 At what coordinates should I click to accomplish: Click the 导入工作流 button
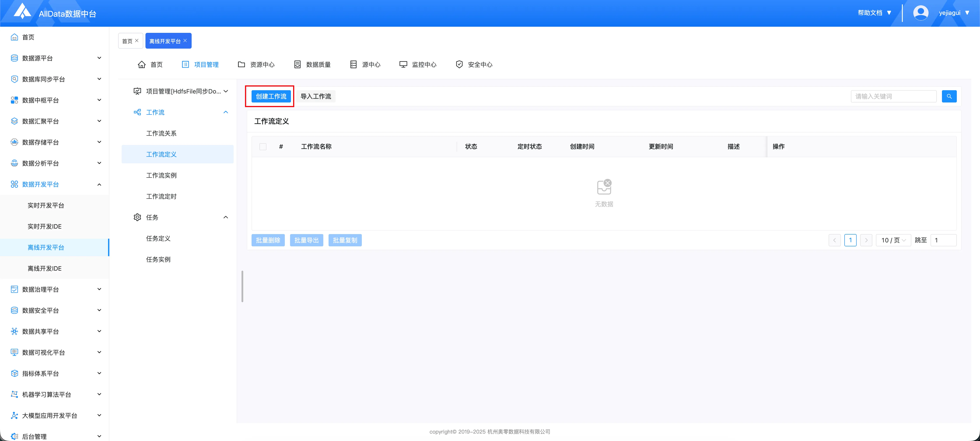[x=316, y=96]
